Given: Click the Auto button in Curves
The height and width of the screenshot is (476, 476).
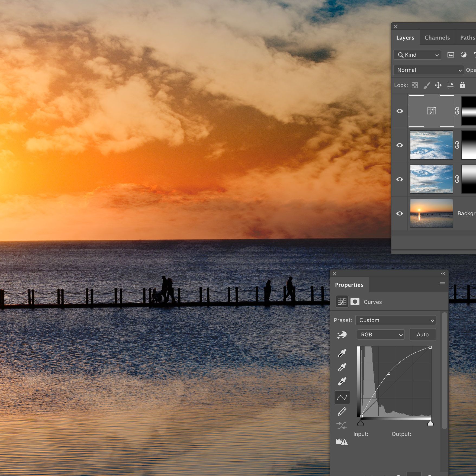Looking at the screenshot, I should tap(423, 335).
